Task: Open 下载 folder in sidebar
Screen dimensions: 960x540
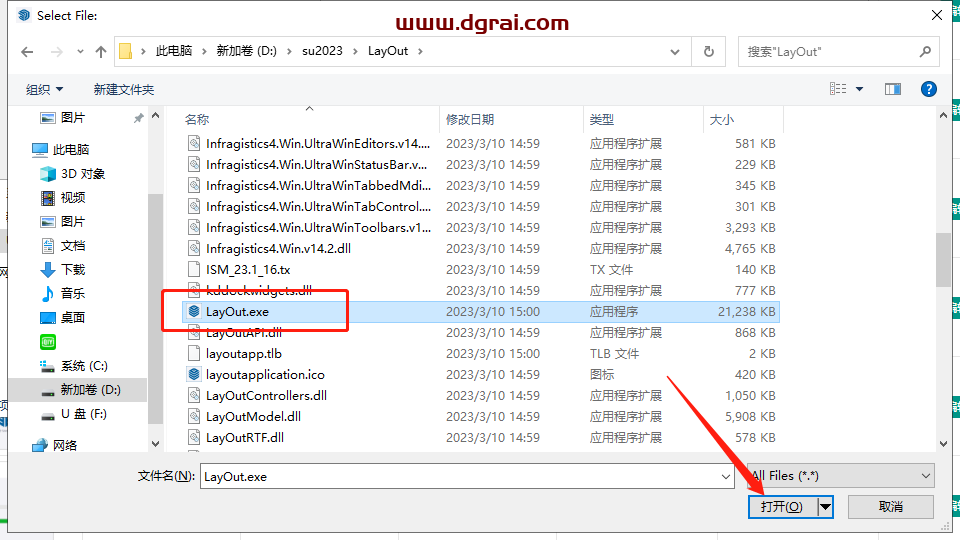Action: click(62, 270)
